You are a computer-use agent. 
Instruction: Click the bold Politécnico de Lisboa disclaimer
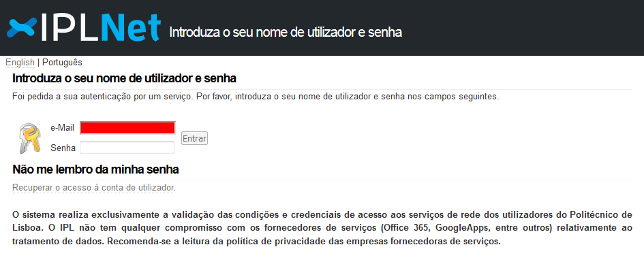322,228
